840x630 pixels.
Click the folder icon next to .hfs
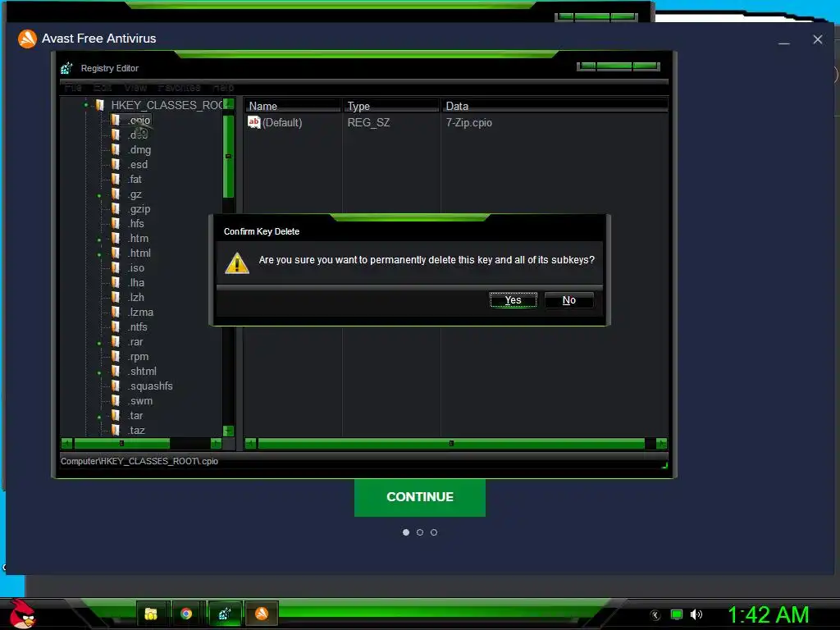tap(115, 223)
